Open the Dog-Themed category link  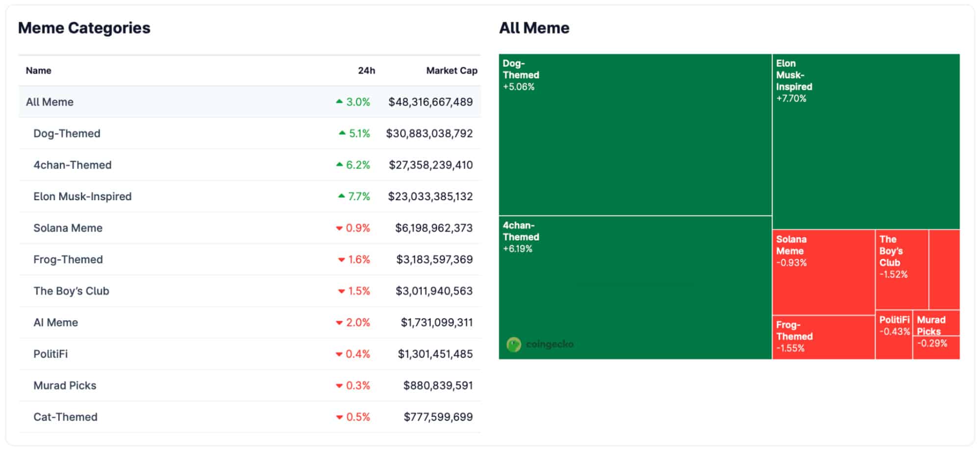tap(67, 133)
